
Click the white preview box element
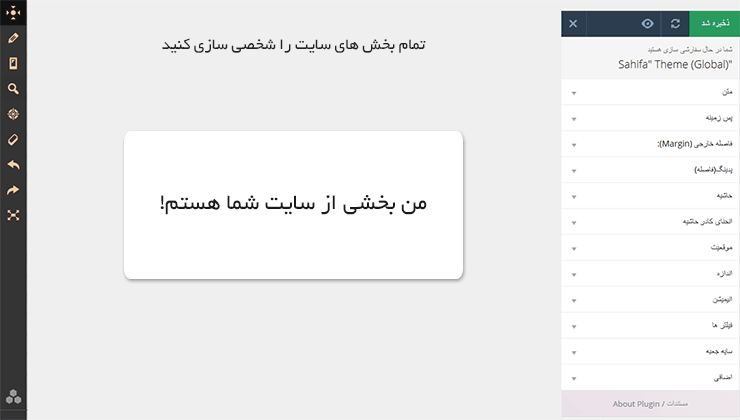[x=293, y=205]
